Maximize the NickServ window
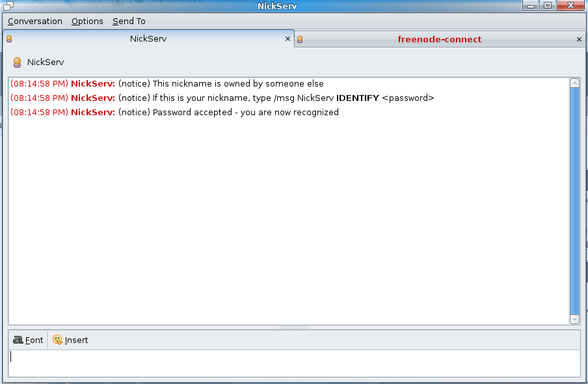588x384 pixels. click(x=548, y=6)
